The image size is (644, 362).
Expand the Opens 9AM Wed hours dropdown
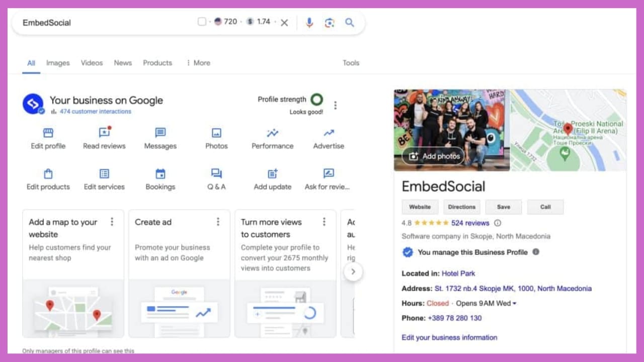click(x=513, y=303)
